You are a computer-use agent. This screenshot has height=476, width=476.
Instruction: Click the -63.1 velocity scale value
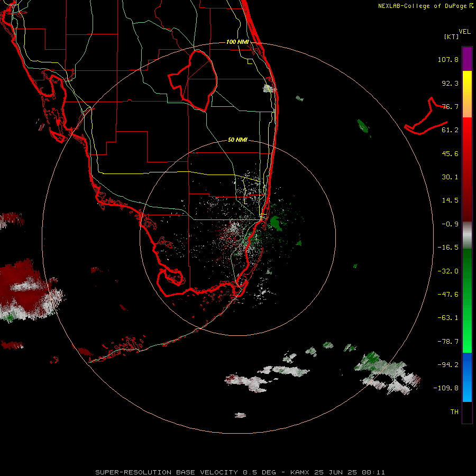[448, 318]
